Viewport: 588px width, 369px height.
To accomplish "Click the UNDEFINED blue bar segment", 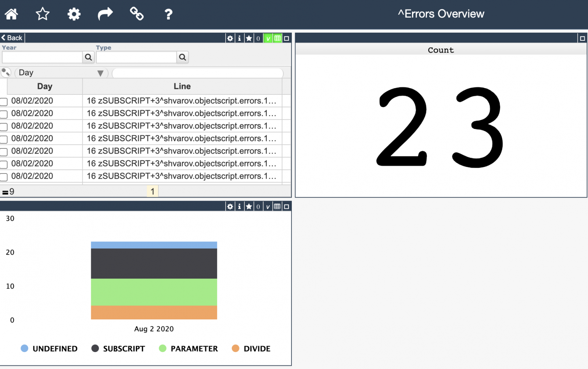I will (154, 245).
